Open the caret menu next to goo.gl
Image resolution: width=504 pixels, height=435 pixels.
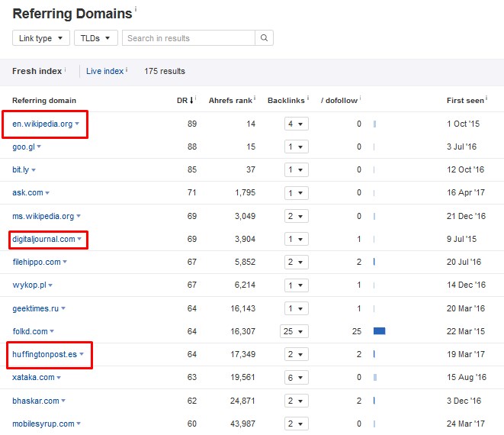pos(39,147)
